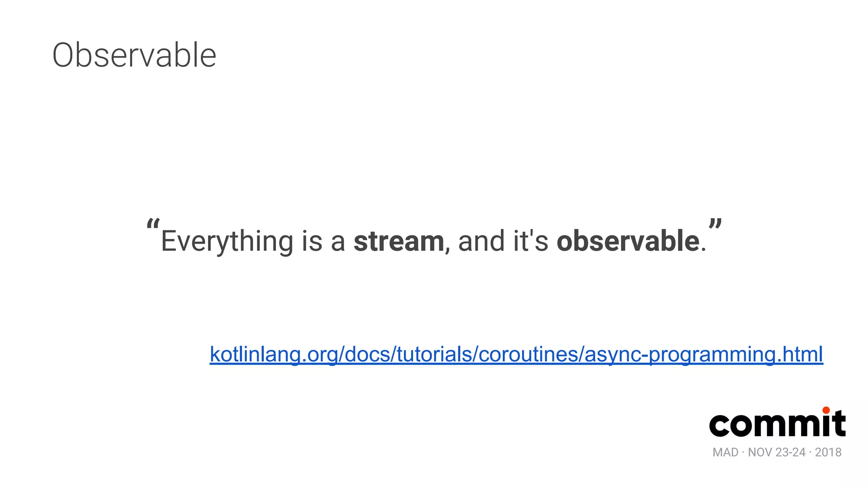Open the kotlinlang.org async-programming link
Image resolution: width=868 pixels, height=488 pixels.
point(516,354)
